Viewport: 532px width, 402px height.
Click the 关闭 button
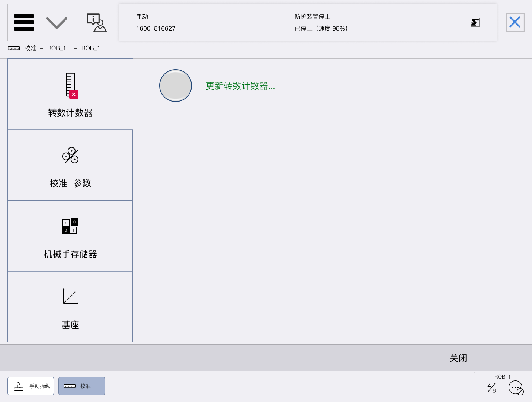(458, 358)
